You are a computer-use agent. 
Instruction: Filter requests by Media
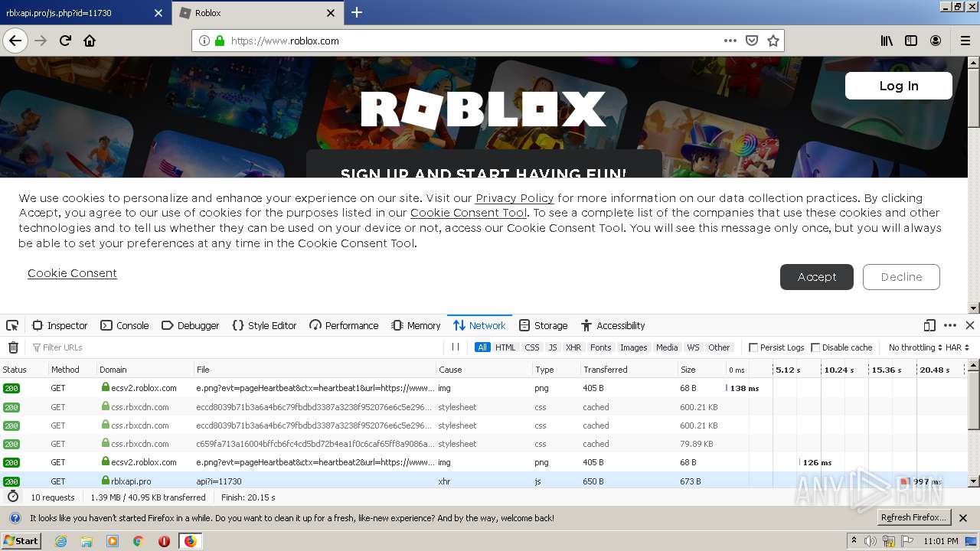(x=667, y=347)
